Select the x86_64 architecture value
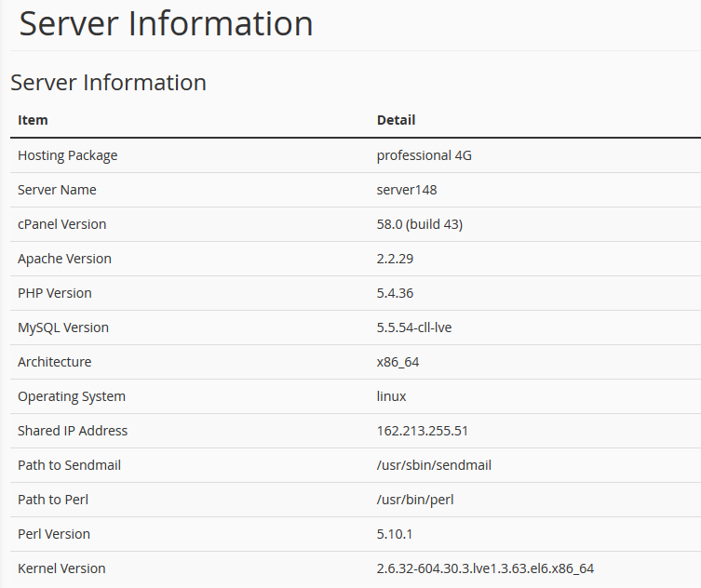Image resolution: width=701 pixels, height=588 pixels. point(398,362)
